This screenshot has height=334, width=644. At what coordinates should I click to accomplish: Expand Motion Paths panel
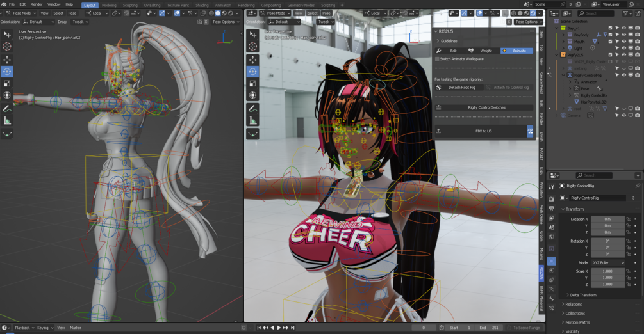pos(577,322)
